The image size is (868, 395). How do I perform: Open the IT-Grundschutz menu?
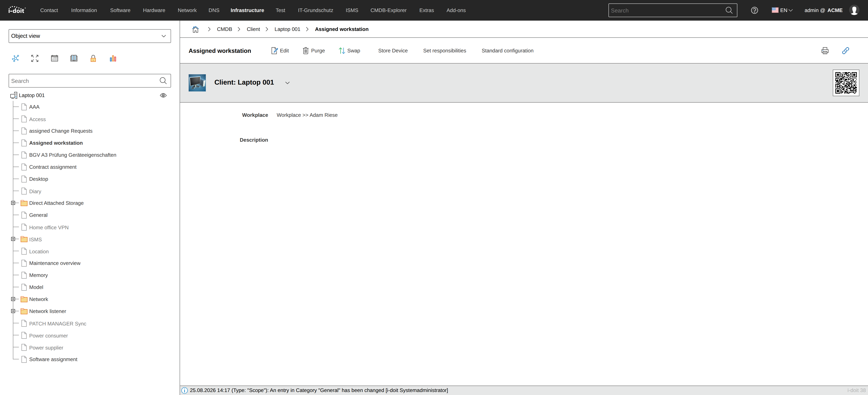(315, 11)
